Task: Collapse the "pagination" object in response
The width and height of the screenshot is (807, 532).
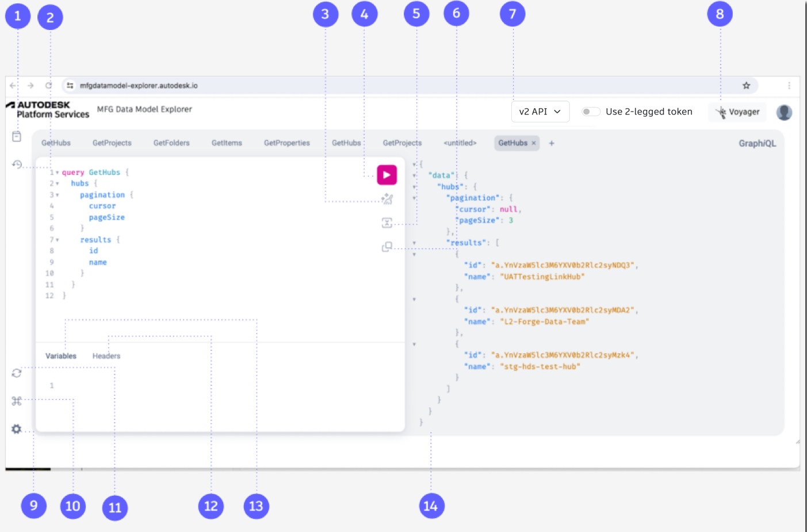Action: pos(414,198)
